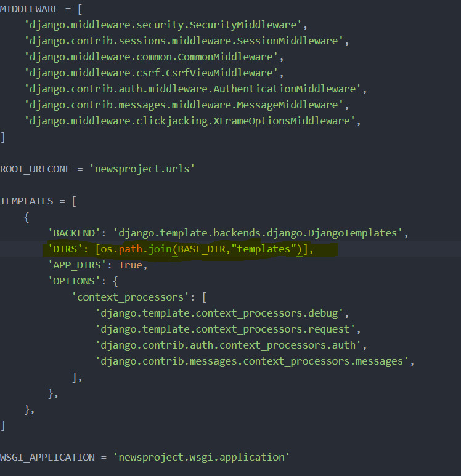Click the 'newsproject.wsgi.application' string
The height and width of the screenshot is (476, 461).
pyautogui.click(x=202, y=457)
